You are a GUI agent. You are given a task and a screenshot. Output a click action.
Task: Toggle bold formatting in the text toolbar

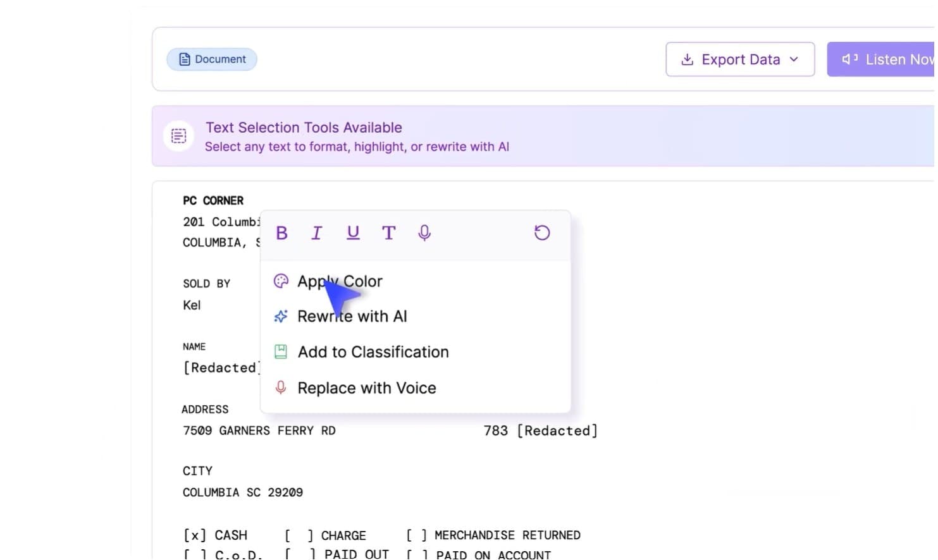tap(281, 233)
